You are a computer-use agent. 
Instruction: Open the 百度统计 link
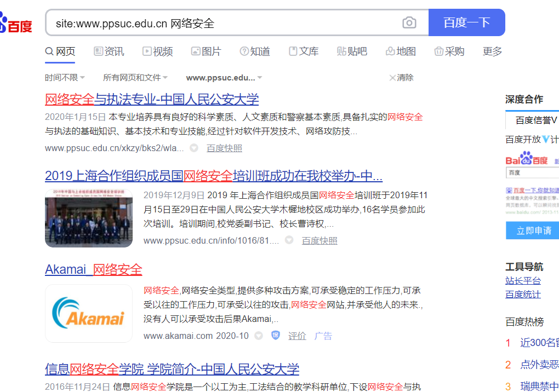pos(523,295)
